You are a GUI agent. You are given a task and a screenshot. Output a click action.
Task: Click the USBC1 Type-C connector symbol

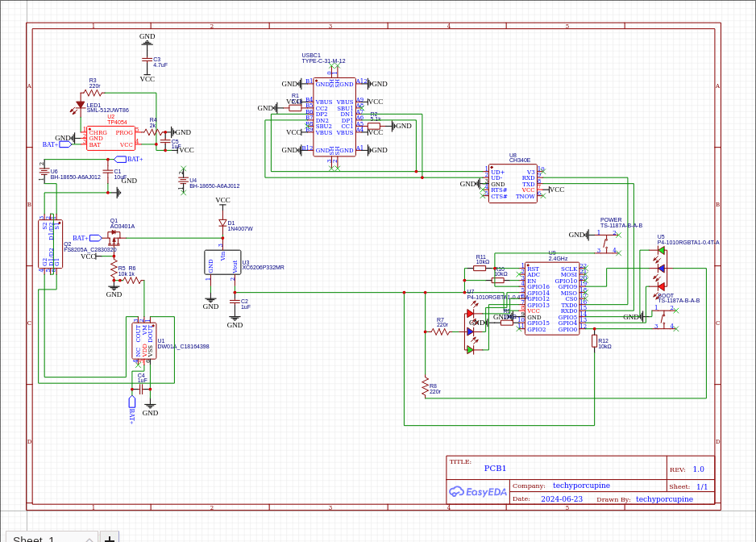pos(334,117)
